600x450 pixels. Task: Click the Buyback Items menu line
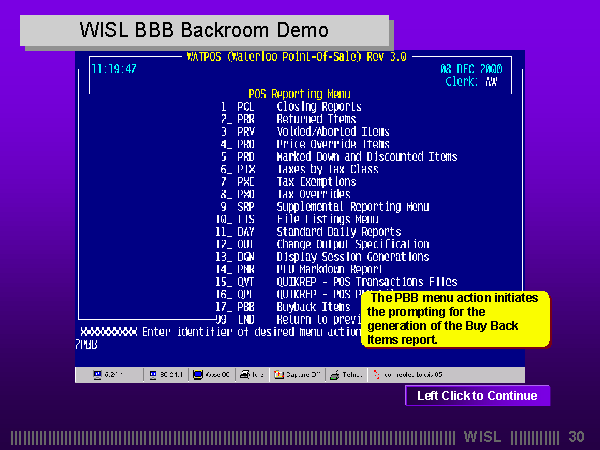[298, 307]
